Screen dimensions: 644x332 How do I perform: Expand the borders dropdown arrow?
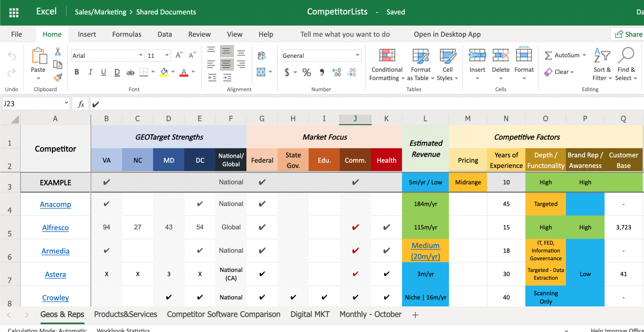tap(153, 72)
